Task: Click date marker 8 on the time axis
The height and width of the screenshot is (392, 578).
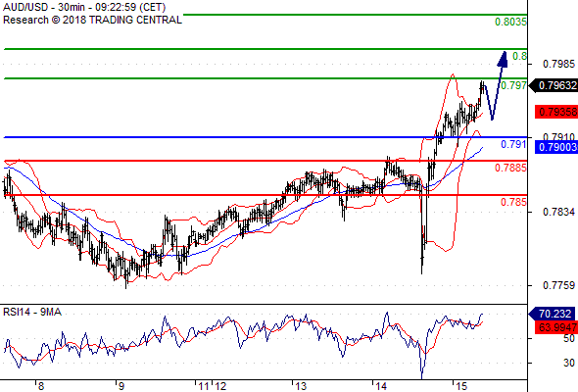Action: [x=41, y=386]
